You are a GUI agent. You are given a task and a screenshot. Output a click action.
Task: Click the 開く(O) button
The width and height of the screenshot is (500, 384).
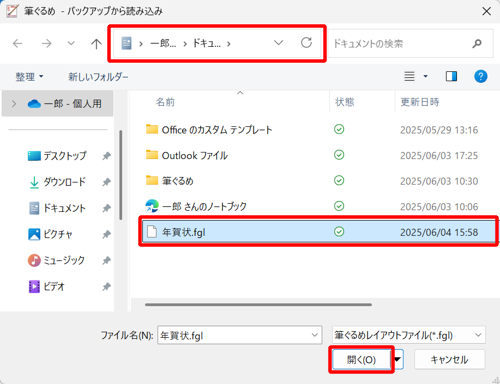[x=361, y=359]
